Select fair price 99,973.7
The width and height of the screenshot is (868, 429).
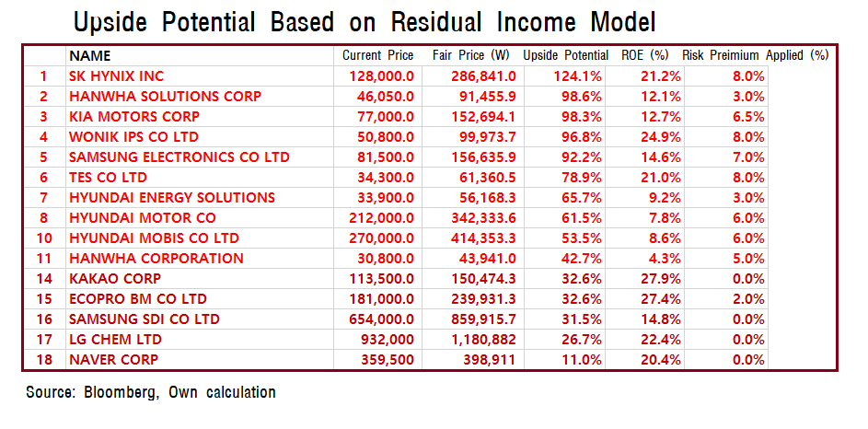point(488,137)
